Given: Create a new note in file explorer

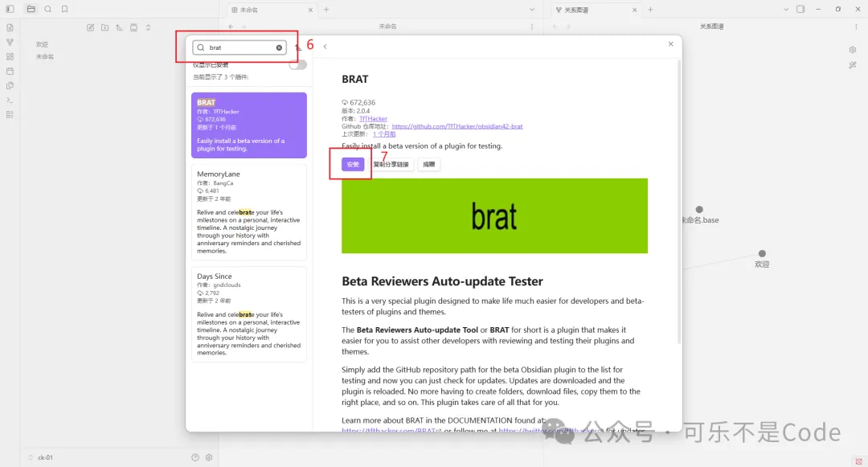Looking at the screenshot, I should (x=90, y=27).
